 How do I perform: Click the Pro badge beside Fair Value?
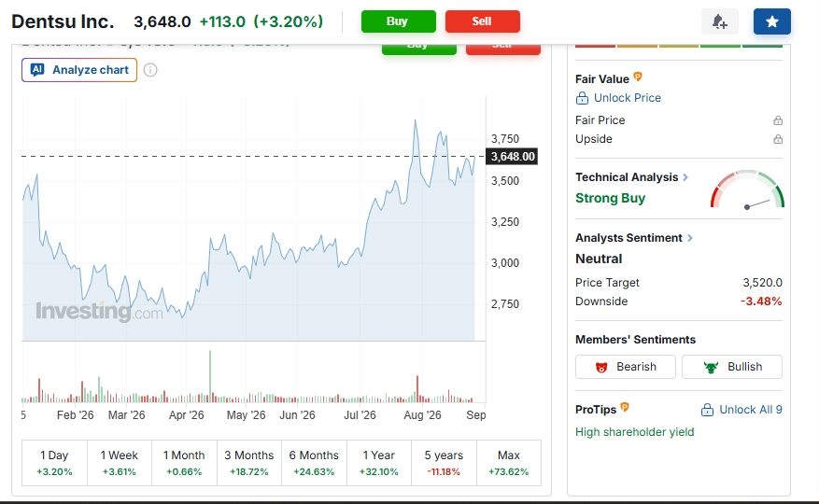point(638,77)
